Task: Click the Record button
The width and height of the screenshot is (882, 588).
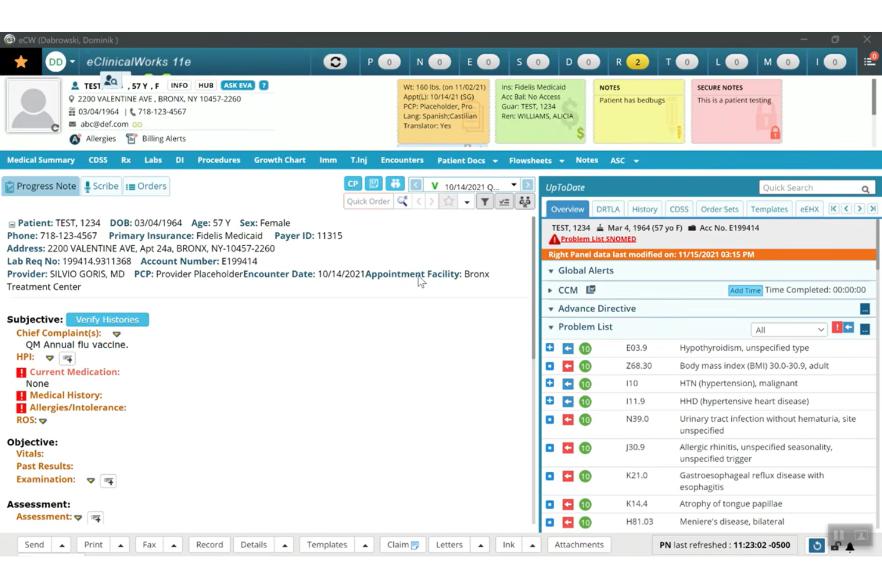Action: [x=209, y=545]
